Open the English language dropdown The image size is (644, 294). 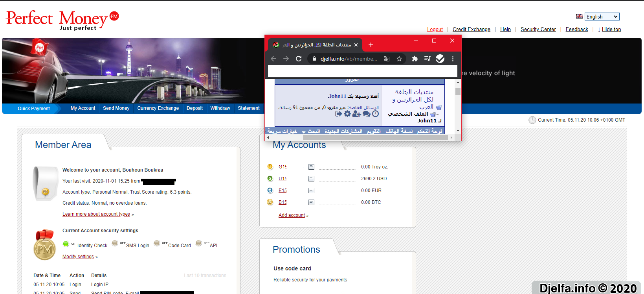pyautogui.click(x=602, y=17)
